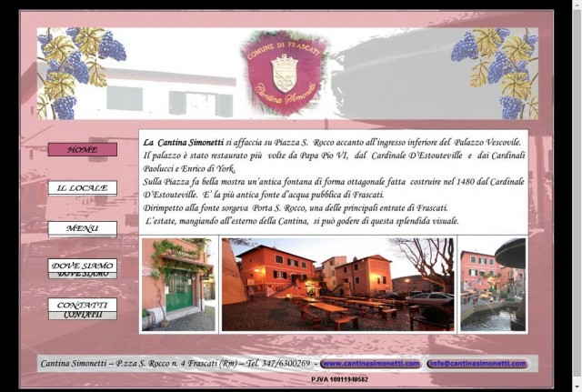Image resolution: width=582 pixels, height=392 pixels.
Task: View the green door entrance photo
Action: point(178,285)
